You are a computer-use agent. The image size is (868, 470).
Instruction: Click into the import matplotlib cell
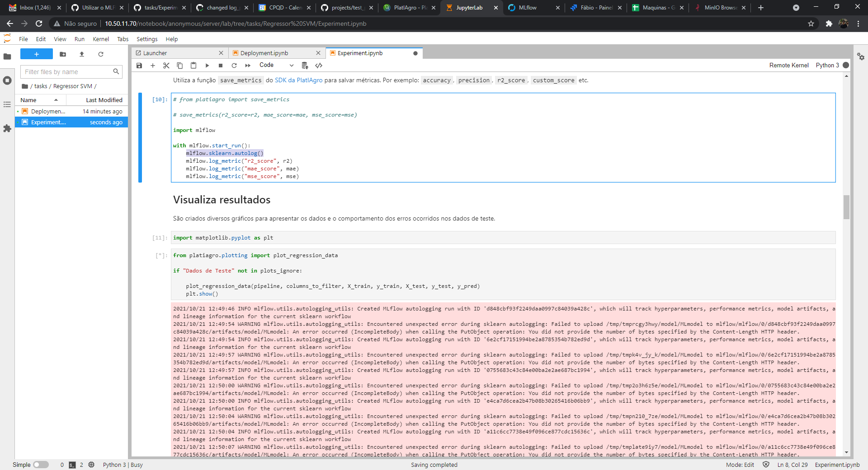click(x=503, y=238)
